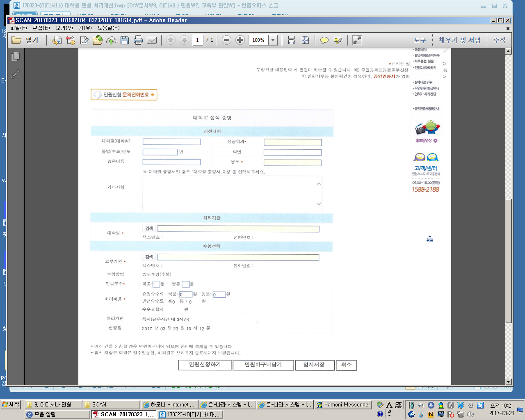Select the highlight text tool
Screen dimensions: 525x420
click(338, 40)
